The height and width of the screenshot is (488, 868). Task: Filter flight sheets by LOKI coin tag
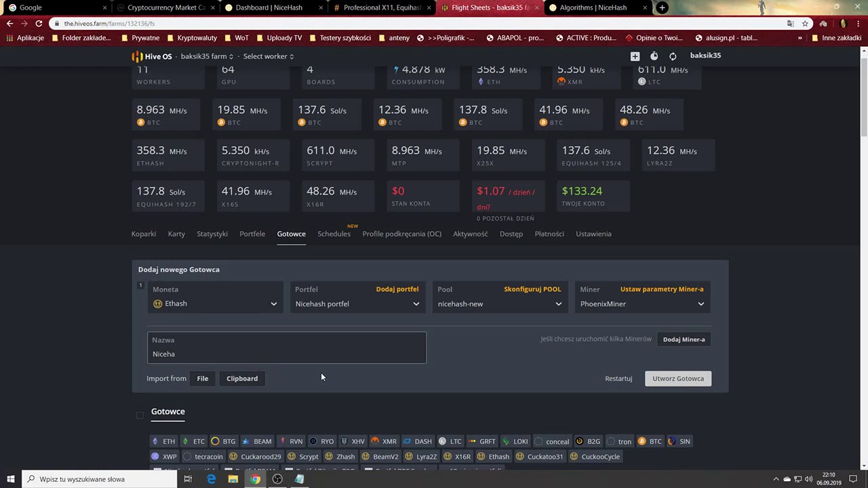coord(515,441)
